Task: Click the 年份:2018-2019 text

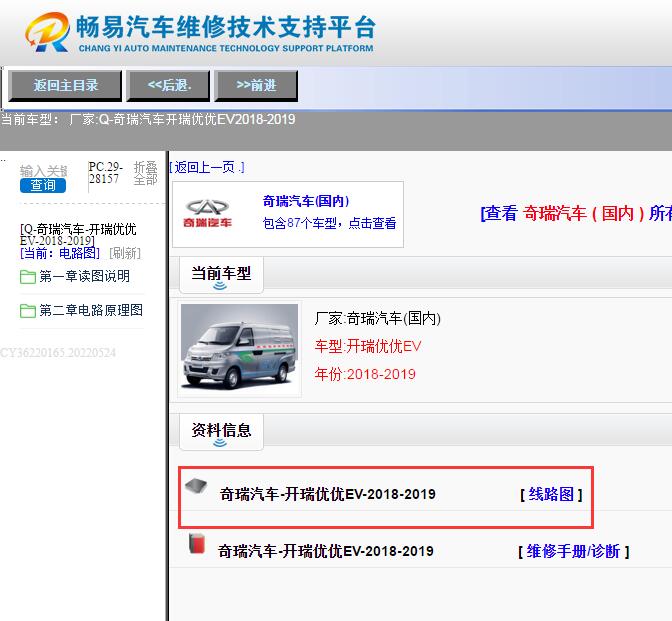Action: coord(365,374)
